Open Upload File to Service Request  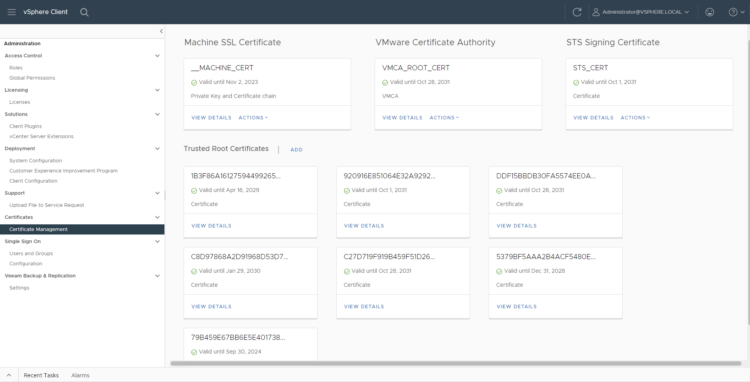pyautogui.click(x=46, y=205)
